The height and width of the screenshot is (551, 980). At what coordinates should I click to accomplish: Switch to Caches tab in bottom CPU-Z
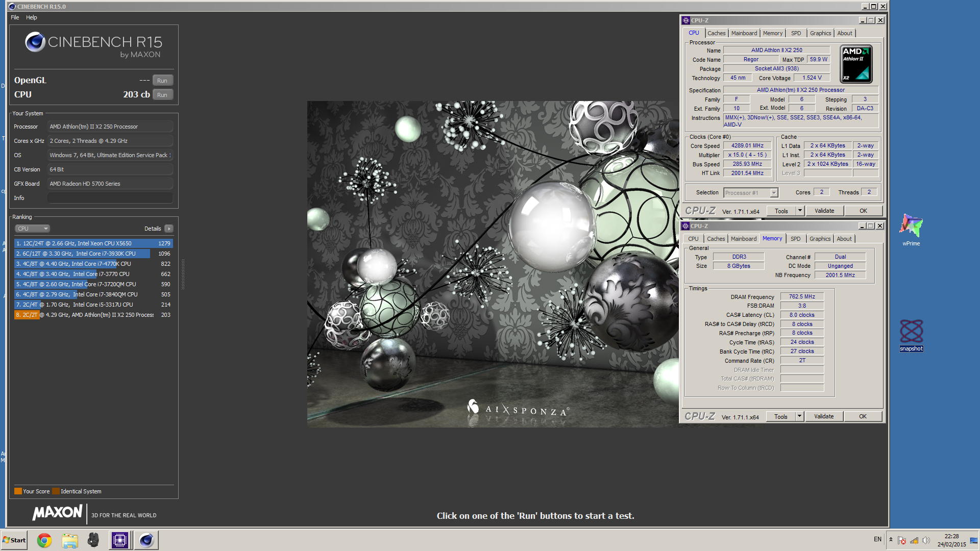(716, 239)
